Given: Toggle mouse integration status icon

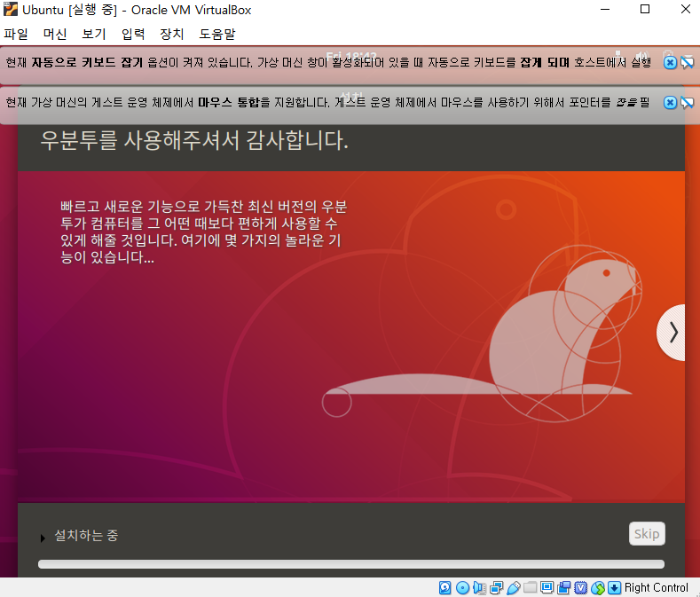Looking at the screenshot, I should pyautogui.click(x=598, y=587).
